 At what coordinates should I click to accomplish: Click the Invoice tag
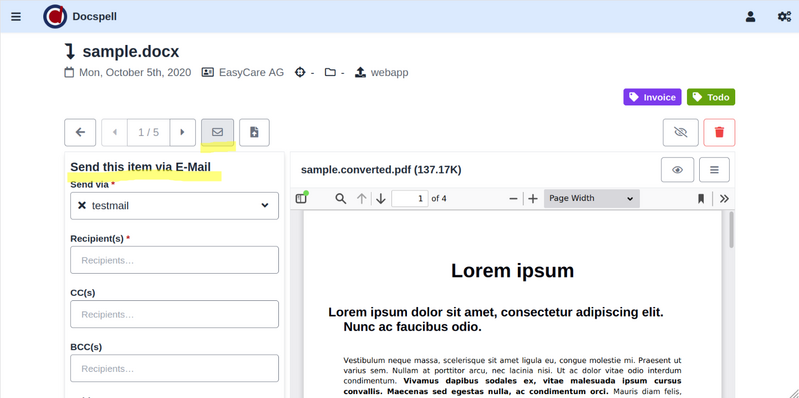pyautogui.click(x=652, y=97)
